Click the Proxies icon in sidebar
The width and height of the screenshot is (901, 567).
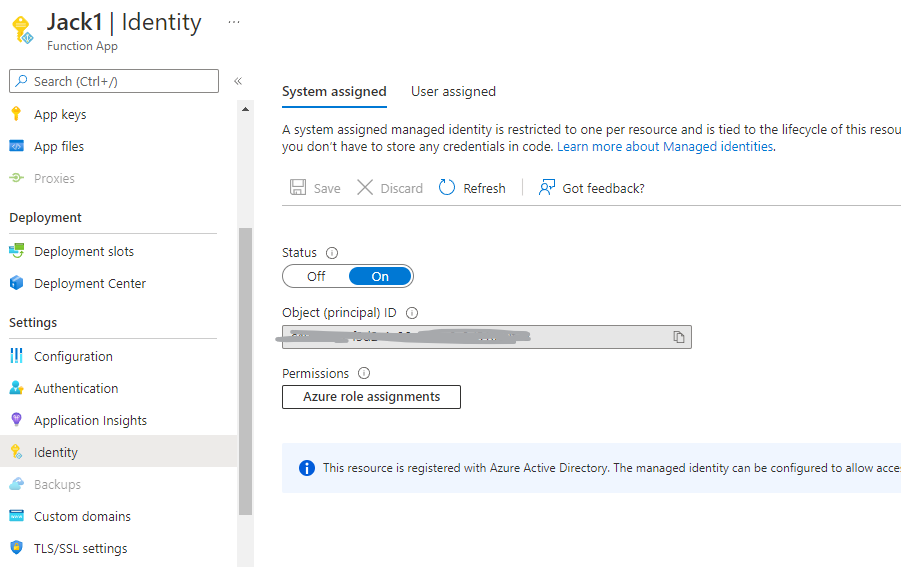(x=16, y=178)
